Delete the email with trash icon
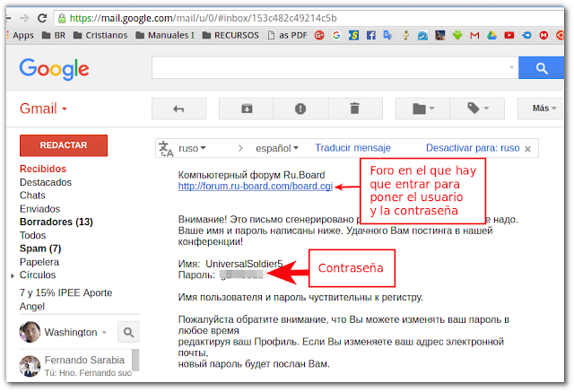 355,109
